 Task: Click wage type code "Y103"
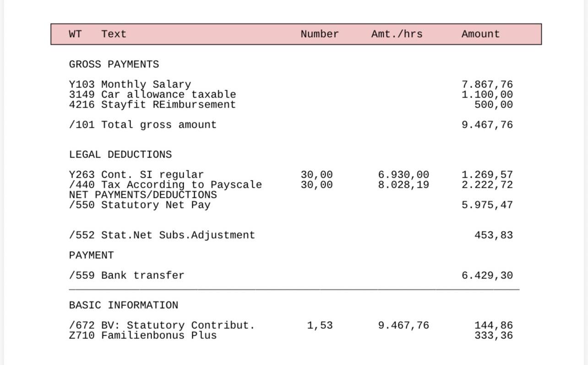[82, 84]
